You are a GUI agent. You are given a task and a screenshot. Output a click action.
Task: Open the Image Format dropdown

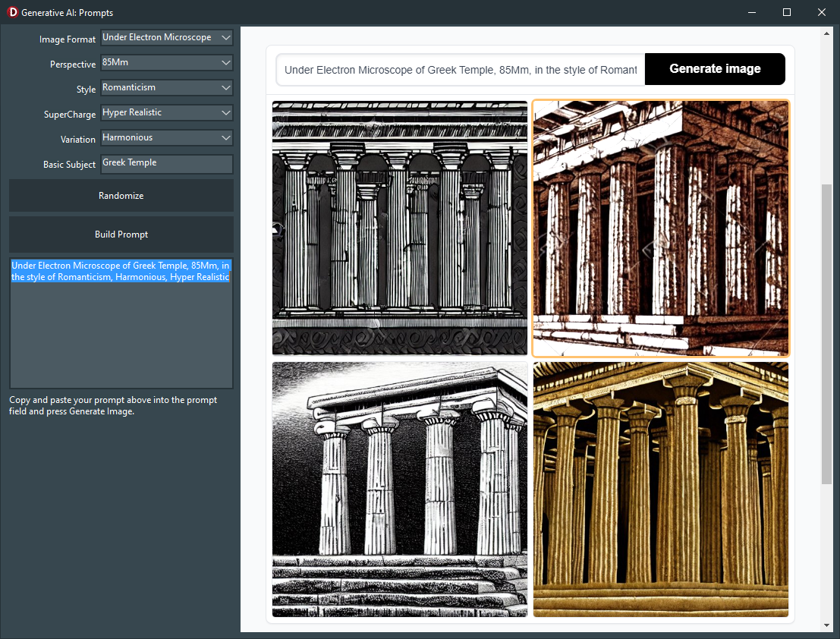[x=167, y=38]
